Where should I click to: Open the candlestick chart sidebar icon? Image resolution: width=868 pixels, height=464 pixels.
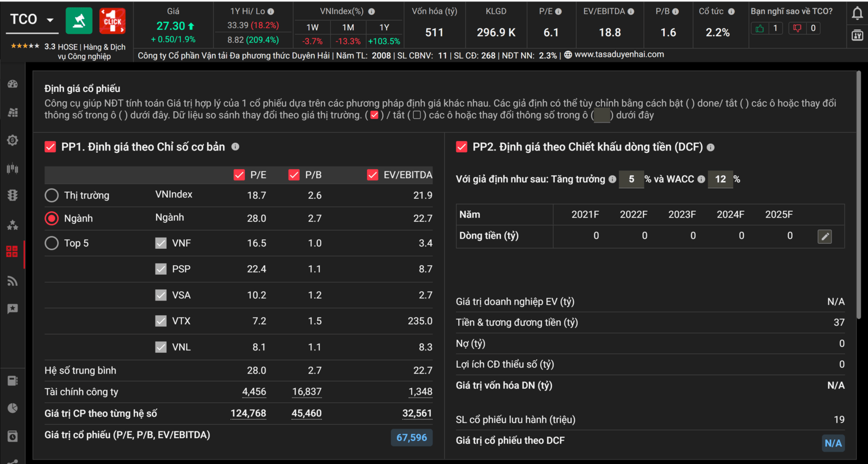[x=12, y=168]
